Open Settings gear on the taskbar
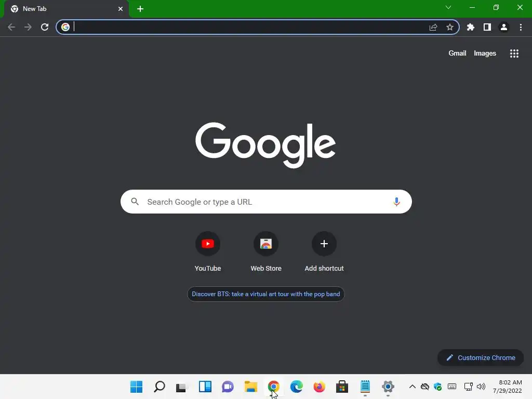The width and height of the screenshot is (532, 399). coord(388,387)
